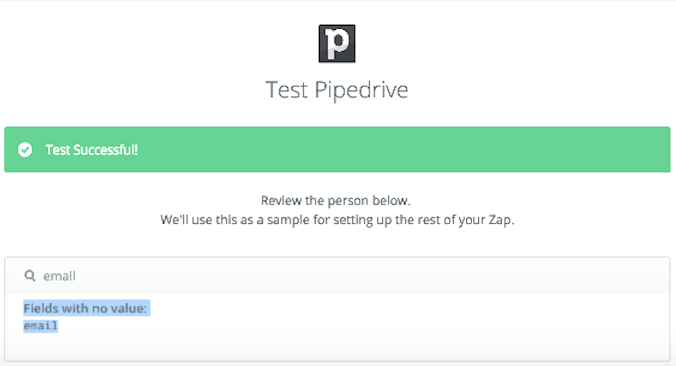Select the "email" field with no value
The width and height of the screenshot is (676, 366).
tap(41, 325)
